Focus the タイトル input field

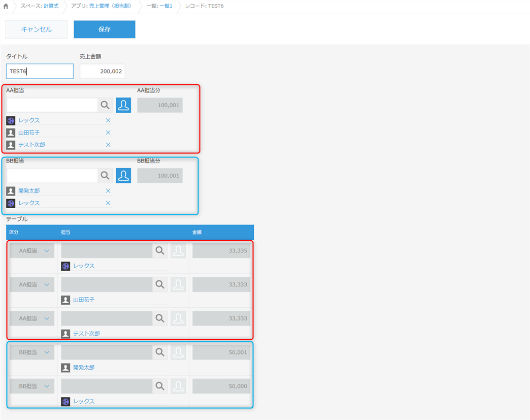pos(40,71)
